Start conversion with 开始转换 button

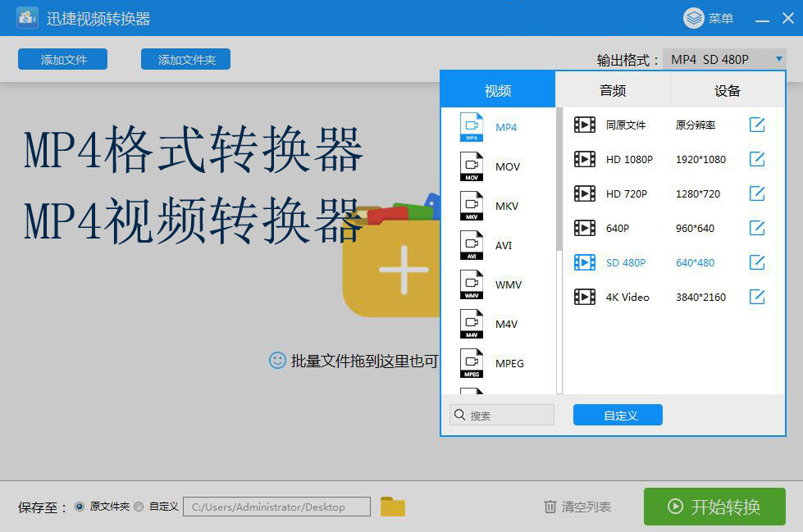pos(714,507)
